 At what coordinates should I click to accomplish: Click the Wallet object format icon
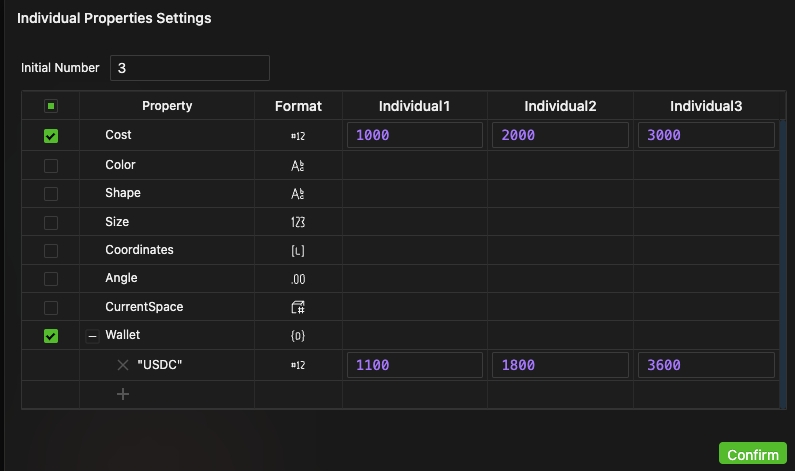297,336
